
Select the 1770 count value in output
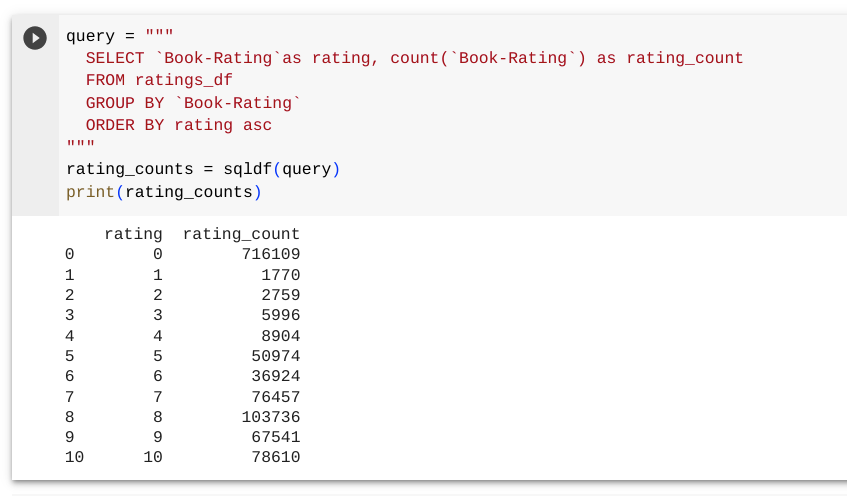[280, 275]
